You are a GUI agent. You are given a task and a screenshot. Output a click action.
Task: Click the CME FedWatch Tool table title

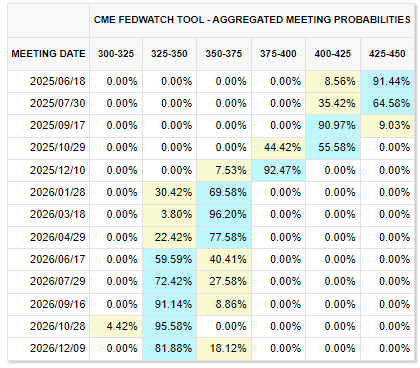click(x=252, y=20)
